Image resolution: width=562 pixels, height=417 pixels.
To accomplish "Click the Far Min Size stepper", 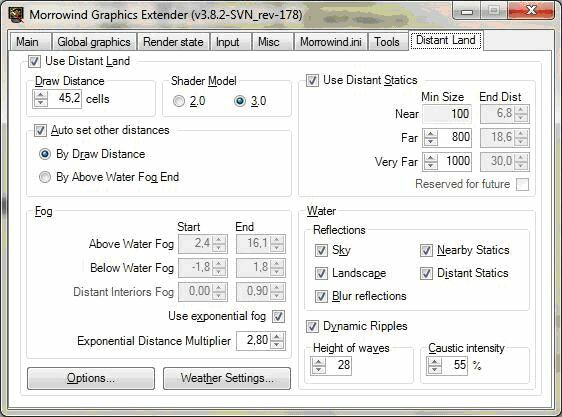I will pos(430,138).
